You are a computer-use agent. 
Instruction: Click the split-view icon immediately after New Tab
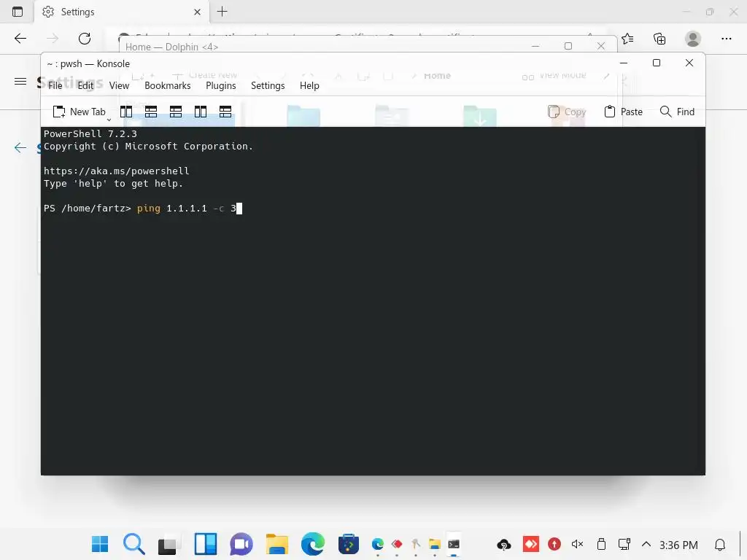pyautogui.click(x=126, y=112)
